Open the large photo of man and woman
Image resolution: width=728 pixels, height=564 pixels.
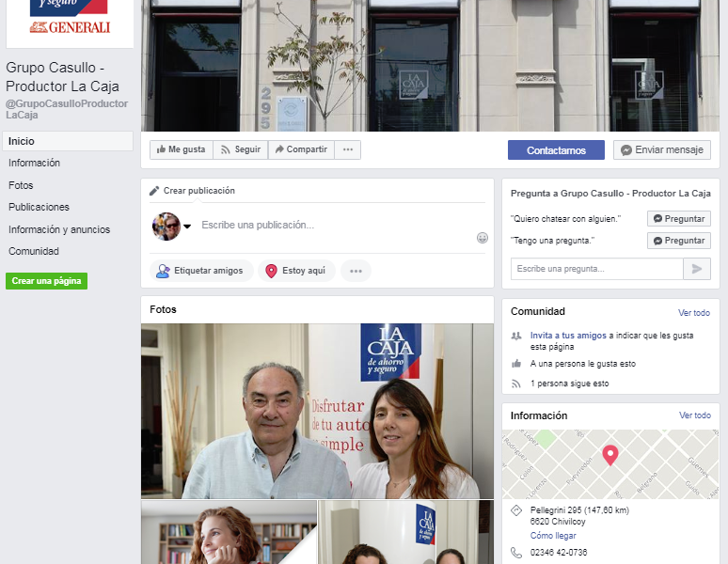[x=317, y=411]
